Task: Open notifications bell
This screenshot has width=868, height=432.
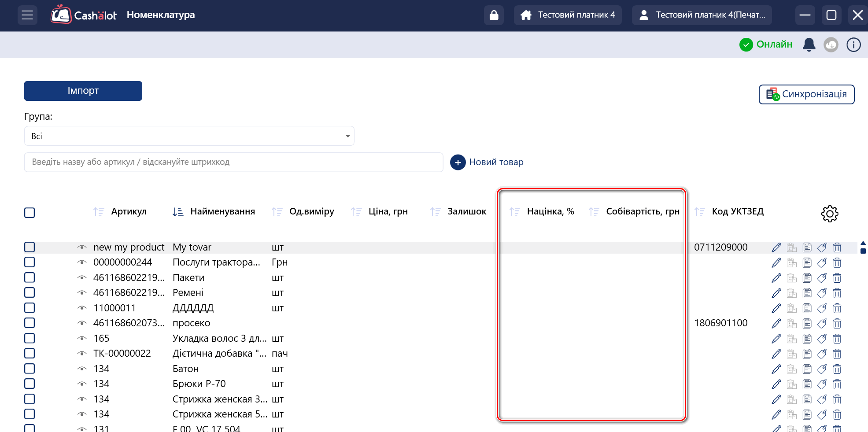Action: point(809,44)
